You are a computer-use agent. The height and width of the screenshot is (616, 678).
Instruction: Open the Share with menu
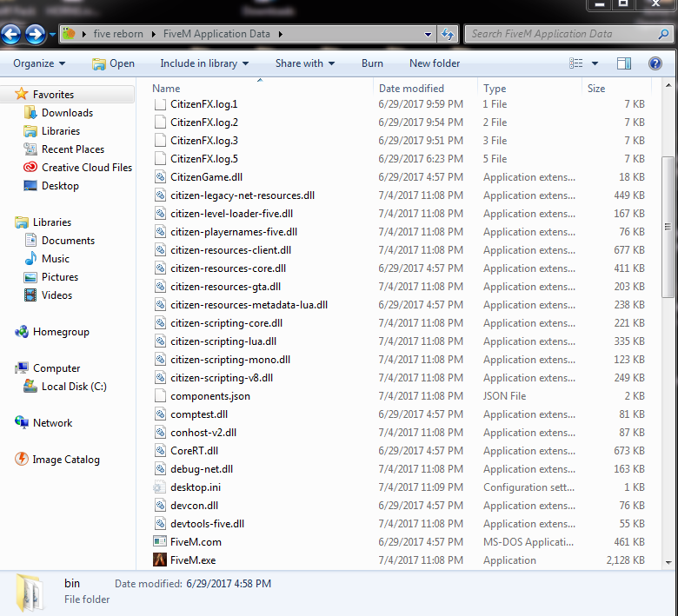(x=305, y=63)
